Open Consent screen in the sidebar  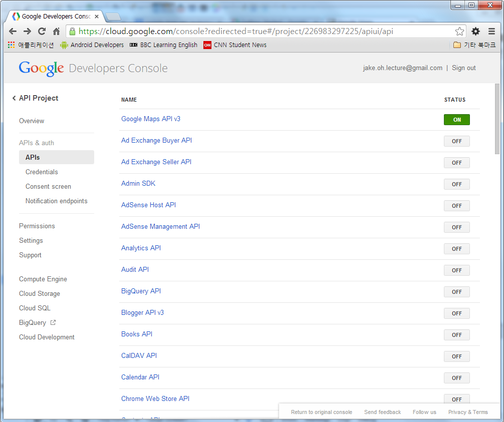(x=48, y=186)
